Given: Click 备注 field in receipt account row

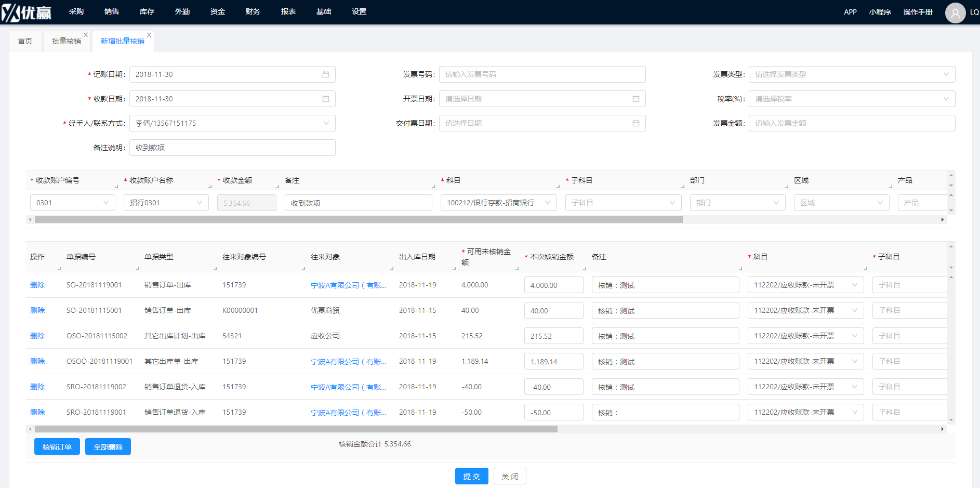Looking at the screenshot, I should tap(359, 203).
